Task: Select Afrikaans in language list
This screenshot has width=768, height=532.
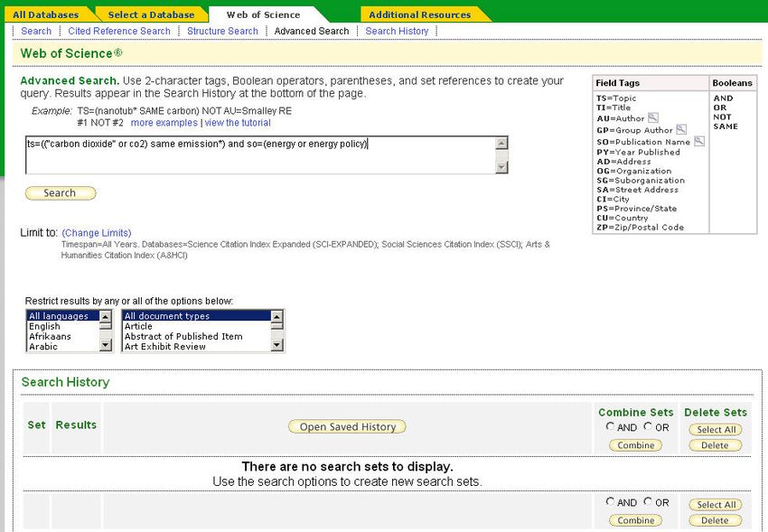Action: coord(62,337)
